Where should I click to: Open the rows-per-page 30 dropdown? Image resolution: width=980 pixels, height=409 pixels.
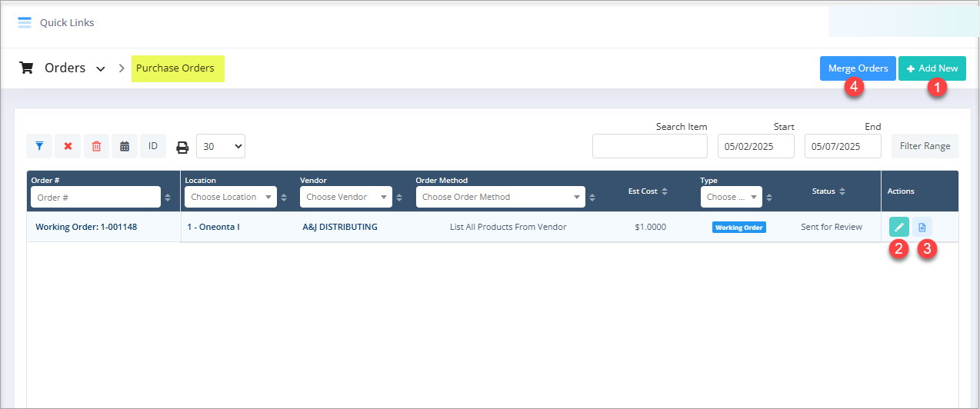click(221, 146)
